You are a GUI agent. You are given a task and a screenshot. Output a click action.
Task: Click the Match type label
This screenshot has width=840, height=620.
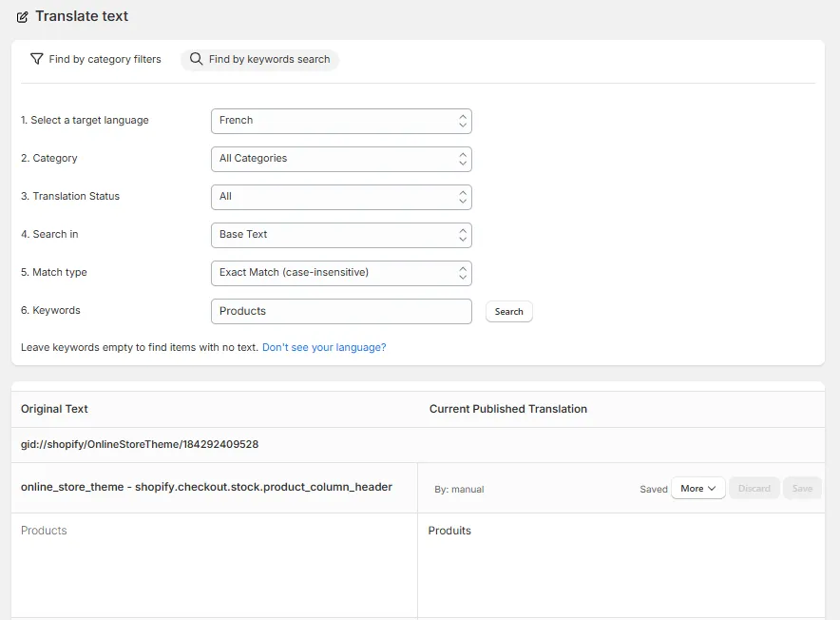pyautogui.click(x=54, y=273)
